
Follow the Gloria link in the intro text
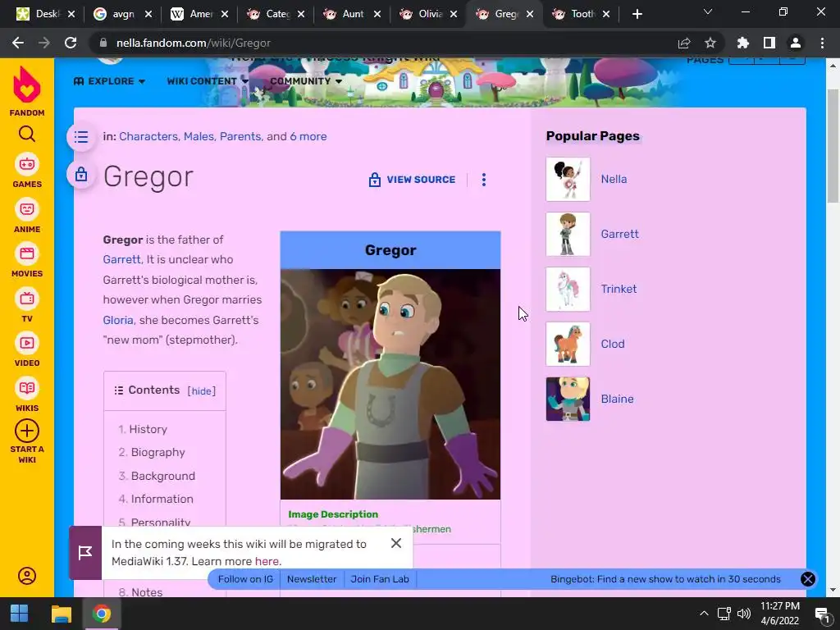coord(118,321)
